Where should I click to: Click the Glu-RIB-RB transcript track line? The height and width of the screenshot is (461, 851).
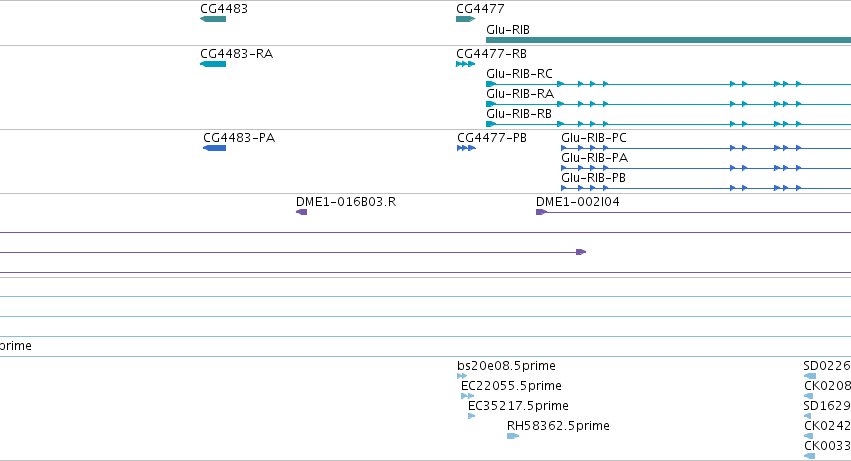tap(669, 124)
